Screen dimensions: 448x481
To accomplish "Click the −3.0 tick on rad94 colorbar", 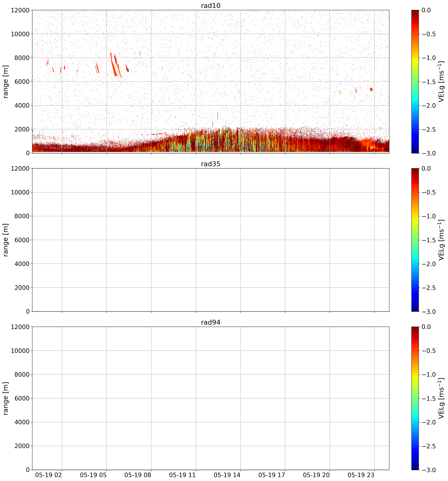I will tap(429, 470).
